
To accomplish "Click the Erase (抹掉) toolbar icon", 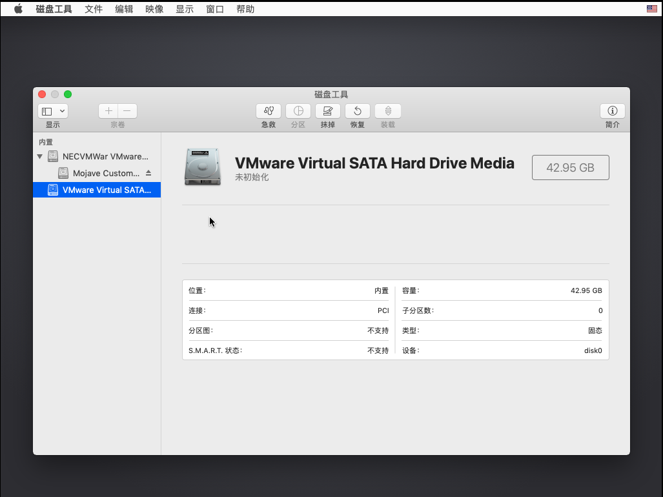I will pos(328,111).
